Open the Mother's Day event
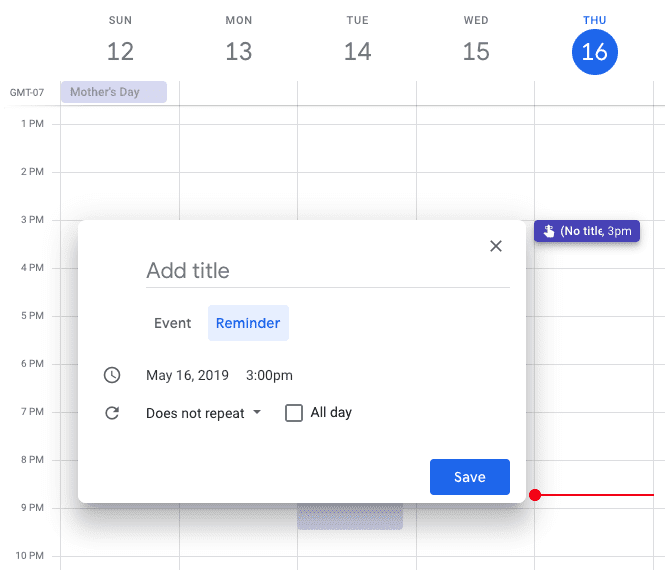Image resolution: width=665 pixels, height=570 pixels. click(114, 92)
